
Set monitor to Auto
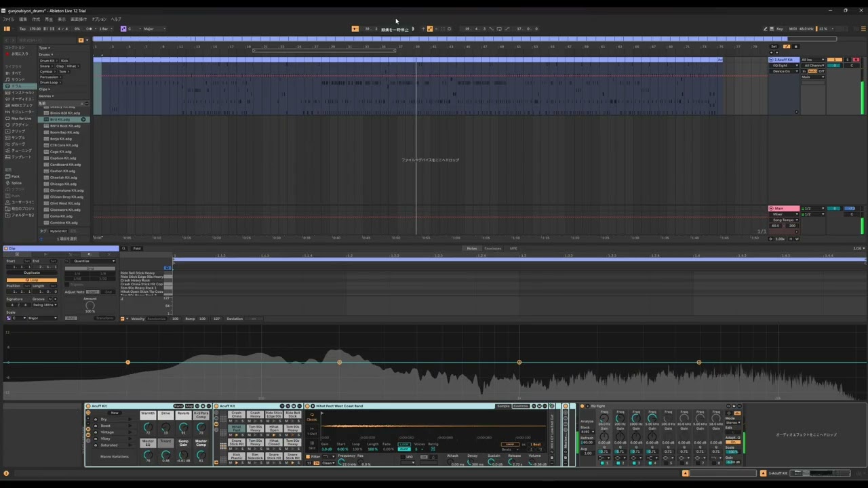point(813,71)
